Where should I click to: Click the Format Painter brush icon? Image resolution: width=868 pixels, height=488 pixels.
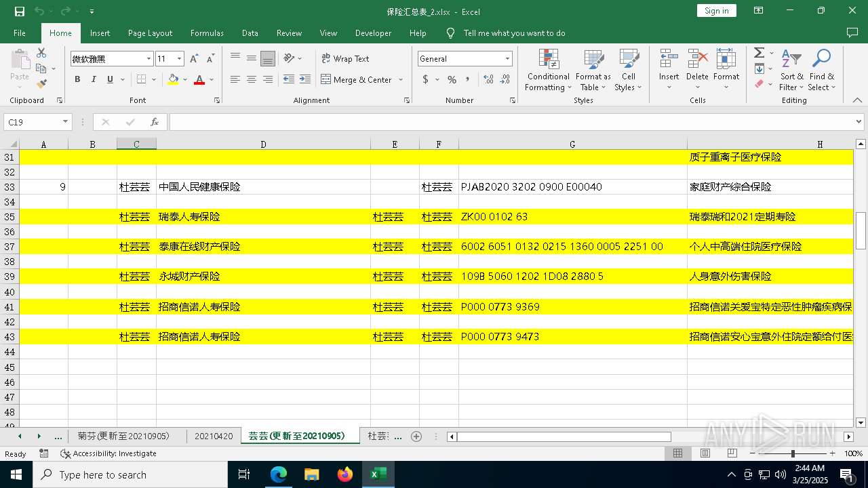coord(41,84)
